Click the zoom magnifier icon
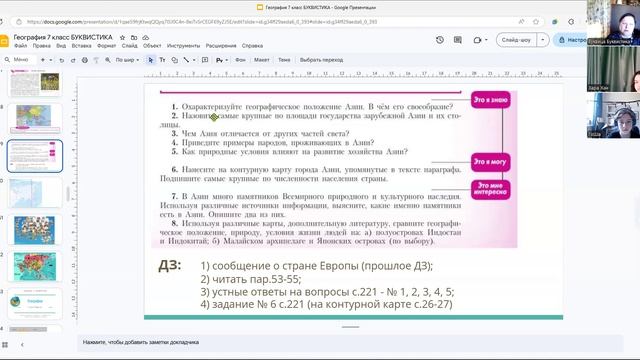 pos(108,60)
